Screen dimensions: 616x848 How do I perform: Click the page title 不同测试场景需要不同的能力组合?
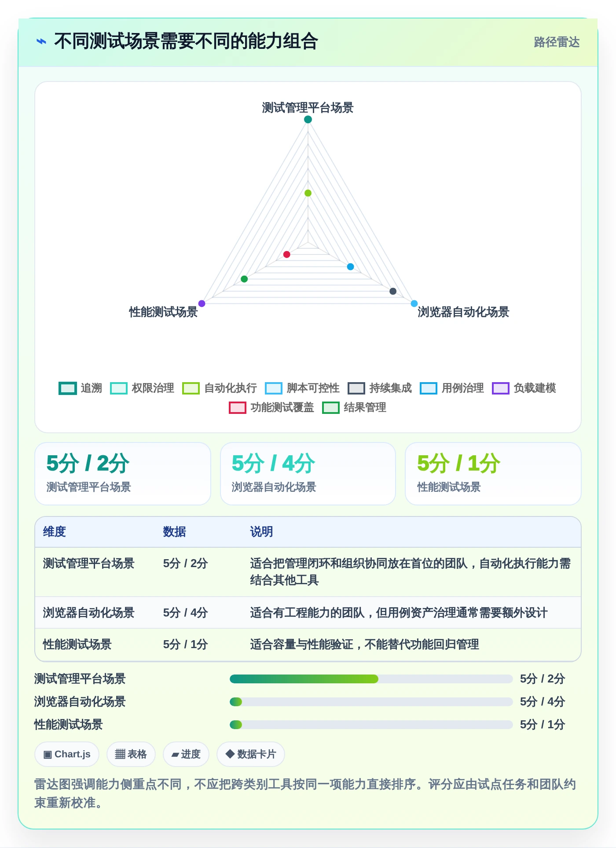tap(186, 41)
